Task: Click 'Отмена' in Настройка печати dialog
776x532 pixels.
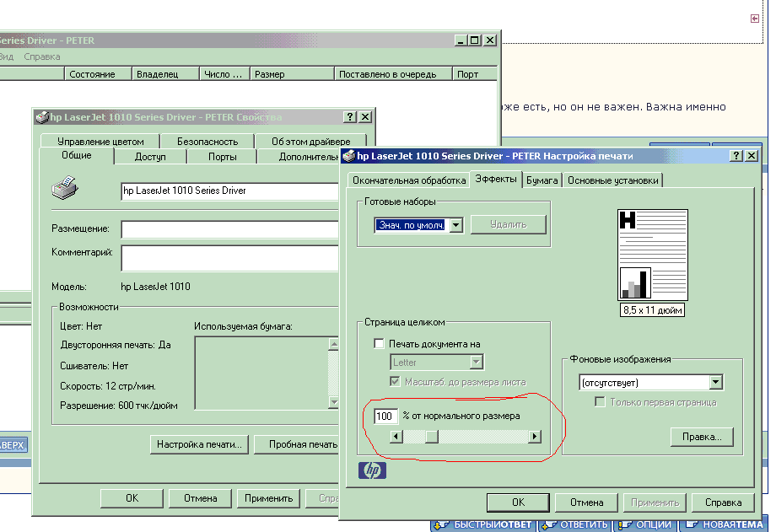Action: 586,502
